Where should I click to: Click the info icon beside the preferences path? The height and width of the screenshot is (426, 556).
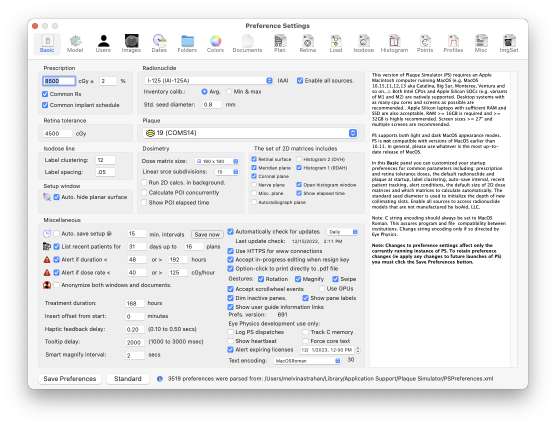click(x=160, y=379)
